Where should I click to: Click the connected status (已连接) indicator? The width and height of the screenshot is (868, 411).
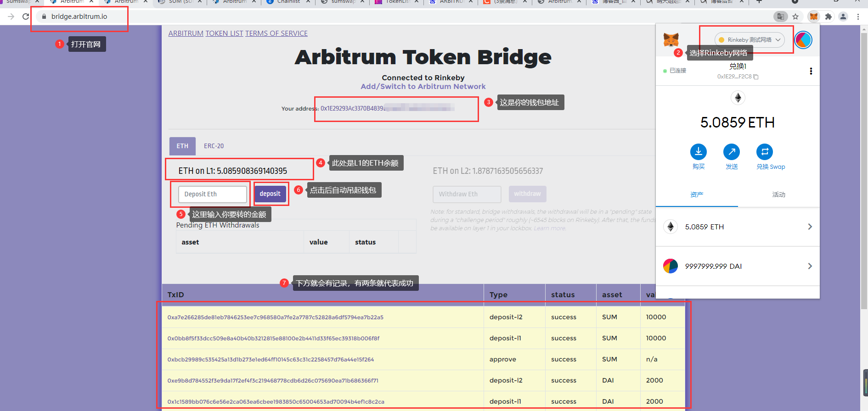coord(675,71)
